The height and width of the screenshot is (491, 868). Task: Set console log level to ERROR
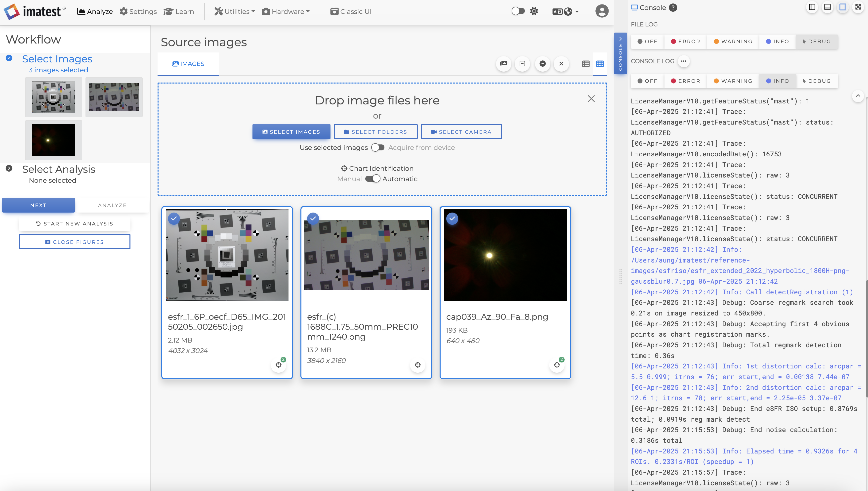[685, 81]
